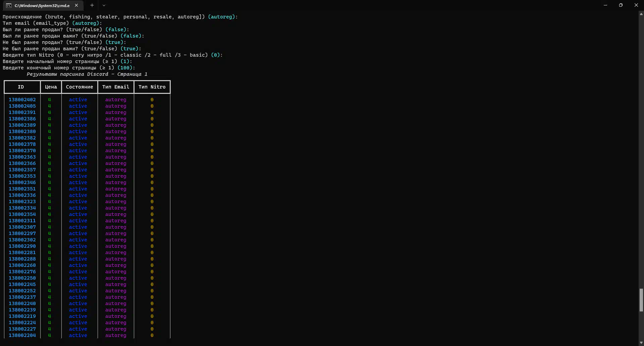Click ID 138002239
The width and height of the screenshot is (644, 346).
(x=22, y=310)
